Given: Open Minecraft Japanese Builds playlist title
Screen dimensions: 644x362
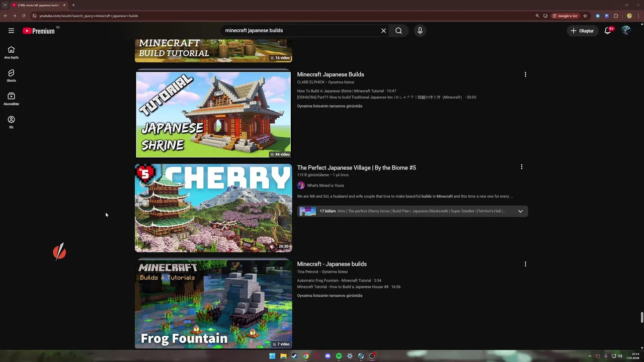Looking at the screenshot, I should pyautogui.click(x=331, y=74).
